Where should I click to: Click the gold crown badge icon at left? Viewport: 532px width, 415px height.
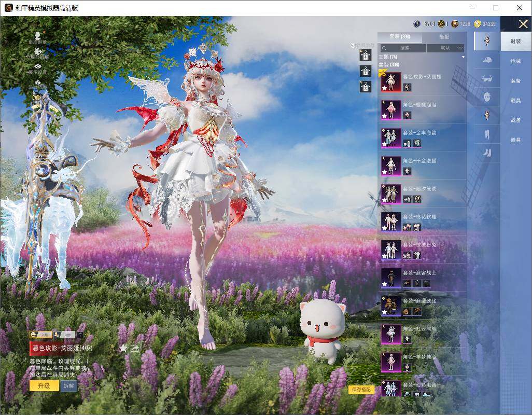(x=37, y=98)
